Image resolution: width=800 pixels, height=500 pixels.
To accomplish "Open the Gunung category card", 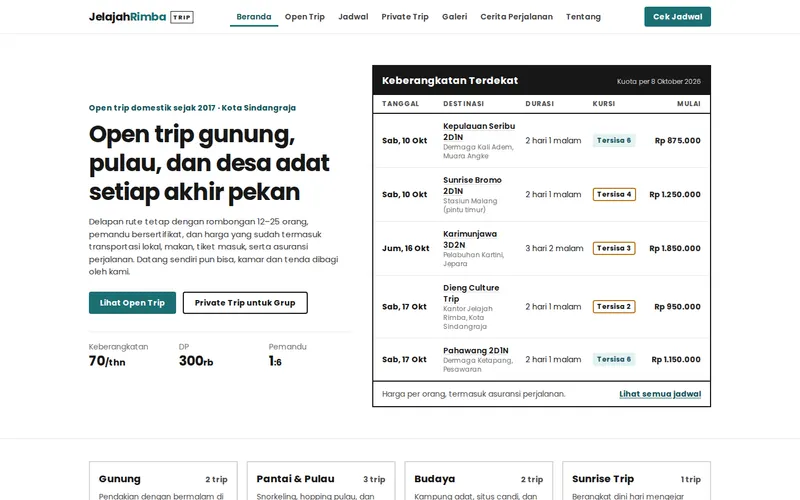I will coord(163,481).
